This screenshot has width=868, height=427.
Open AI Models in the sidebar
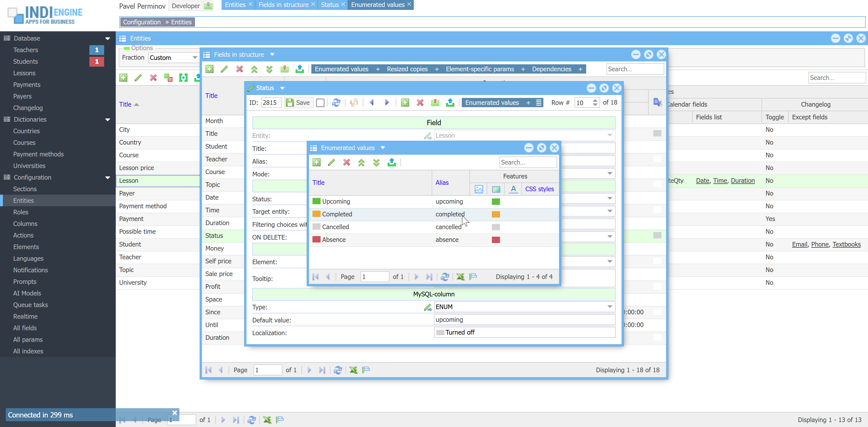click(27, 293)
